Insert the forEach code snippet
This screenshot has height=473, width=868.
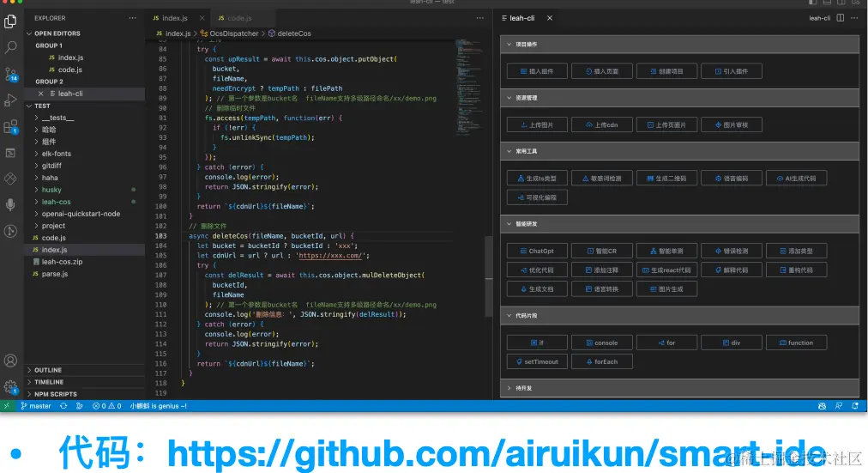602,361
